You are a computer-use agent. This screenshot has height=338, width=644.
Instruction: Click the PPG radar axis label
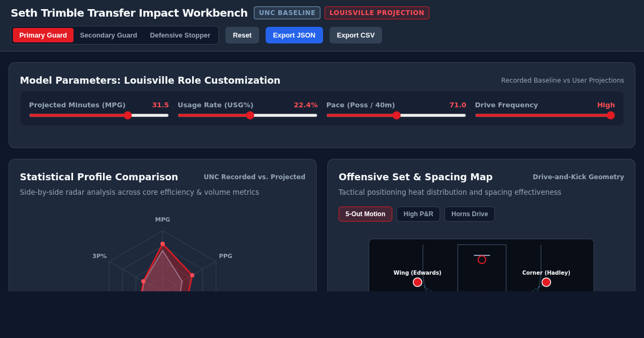coord(225,256)
